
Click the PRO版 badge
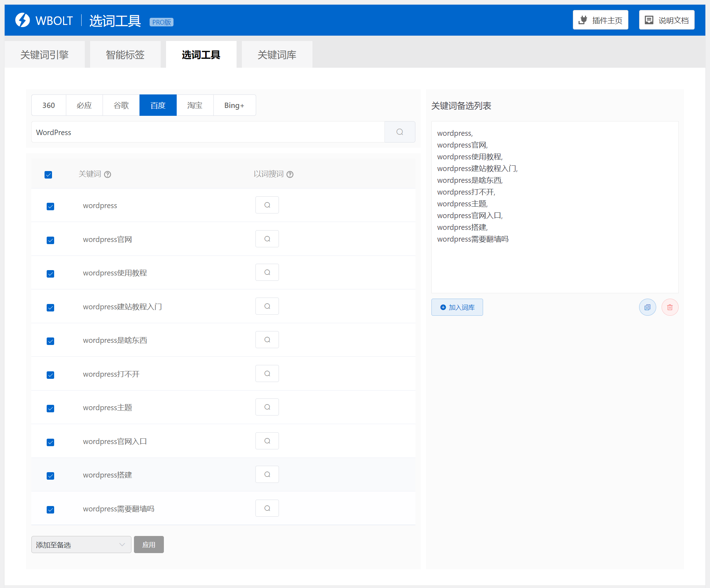[161, 22]
